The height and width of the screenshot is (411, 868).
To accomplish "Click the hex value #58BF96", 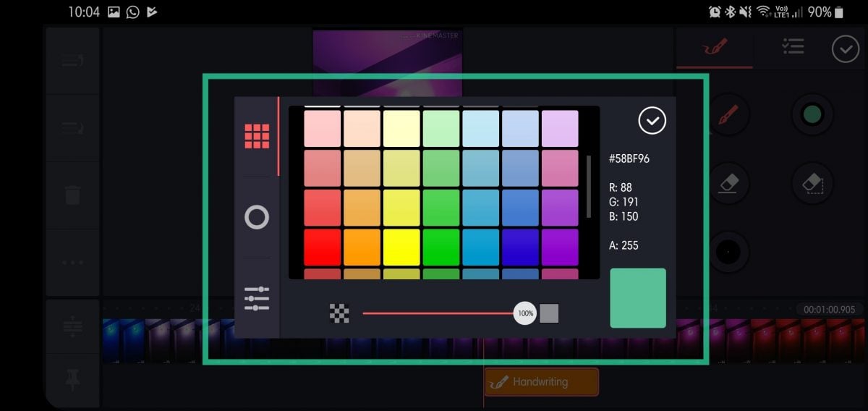I will pyautogui.click(x=629, y=158).
